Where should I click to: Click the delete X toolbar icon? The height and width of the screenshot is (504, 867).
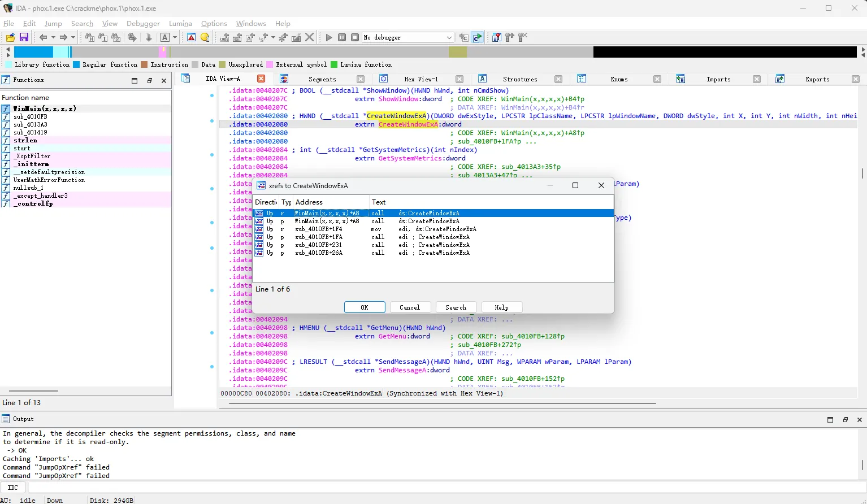[309, 37]
